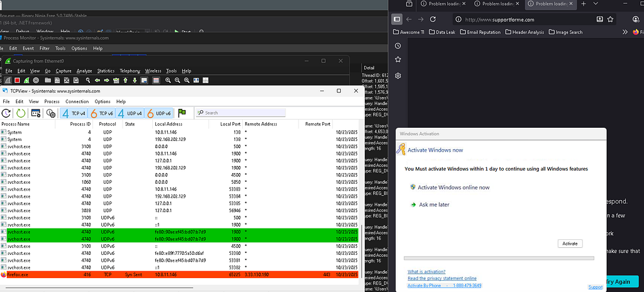Open a capture file via Wireshark folder icon
Image resolution: width=644 pixels, height=292 pixels.
(48, 80)
